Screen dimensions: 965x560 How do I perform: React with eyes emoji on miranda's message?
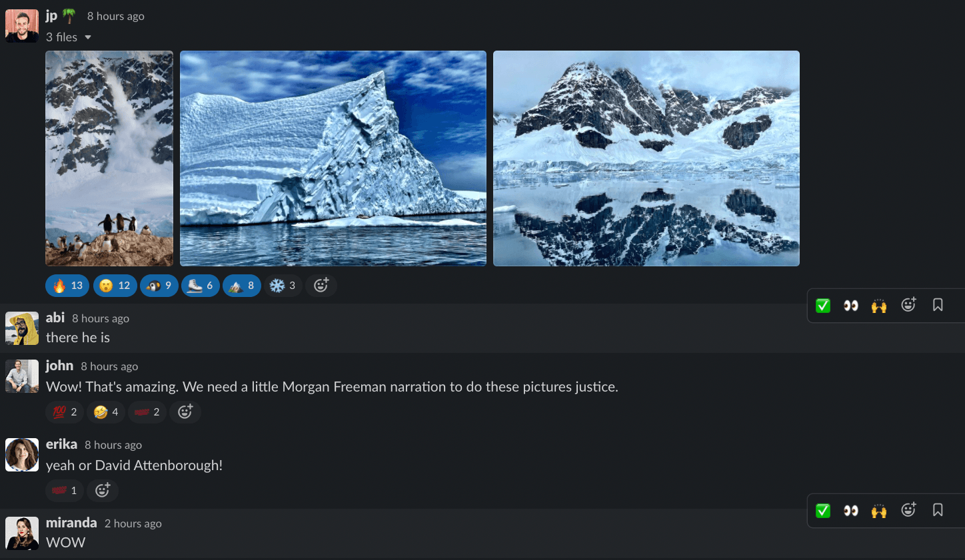click(851, 511)
